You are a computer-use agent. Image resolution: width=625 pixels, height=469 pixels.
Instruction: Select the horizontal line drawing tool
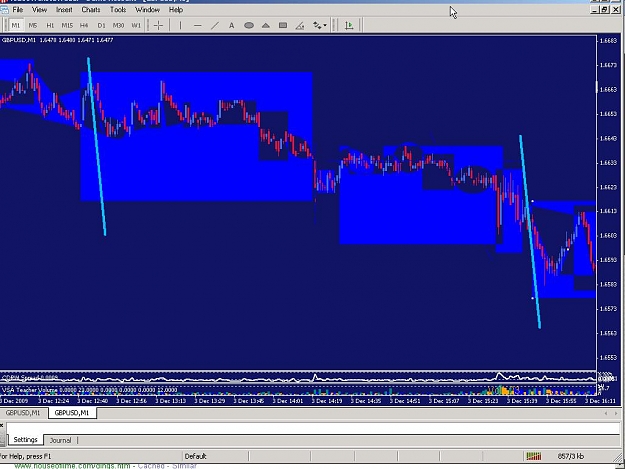point(197,26)
